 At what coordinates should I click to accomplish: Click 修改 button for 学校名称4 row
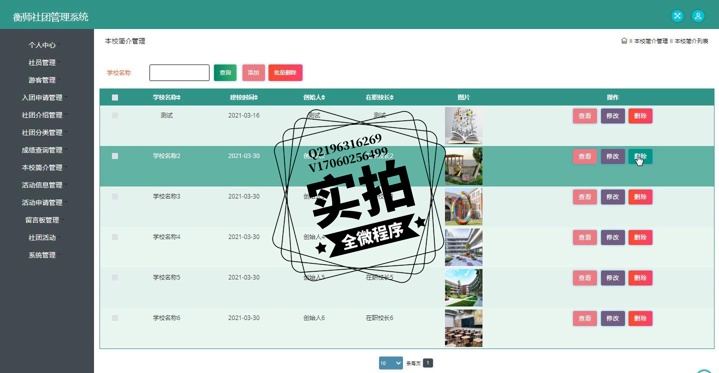click(613, 237)
